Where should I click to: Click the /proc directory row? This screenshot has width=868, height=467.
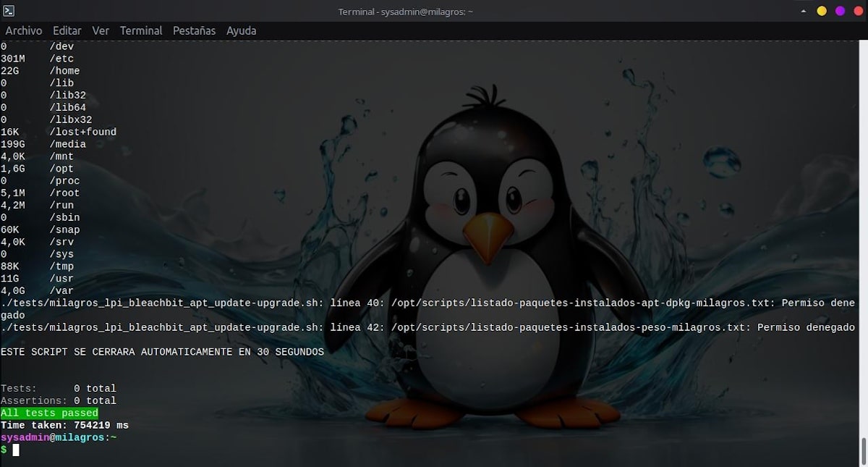point(41,181)
